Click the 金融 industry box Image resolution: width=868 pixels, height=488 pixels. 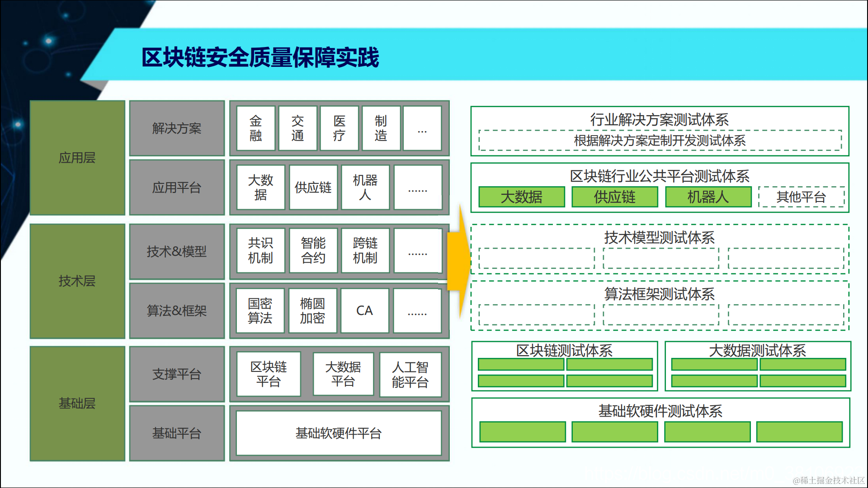point(255,128)
